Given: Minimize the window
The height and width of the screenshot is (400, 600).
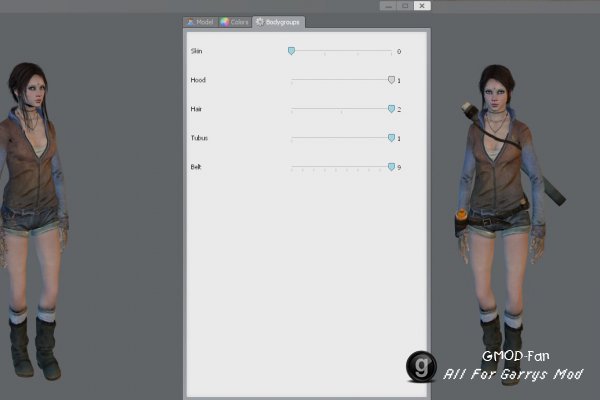Looking at the screenshot, I should point(388,6).
